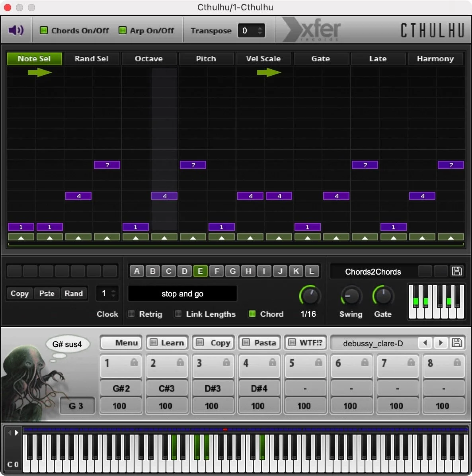This screenshot has width=472, height=476.
Task: Click the first step's up-triangle marker
Action: click(21, 237)
